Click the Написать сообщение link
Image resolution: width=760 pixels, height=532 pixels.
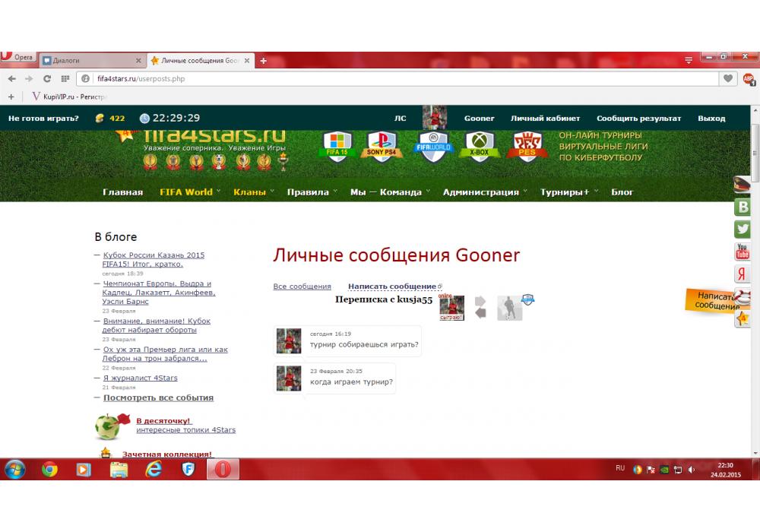click(392, 287)
